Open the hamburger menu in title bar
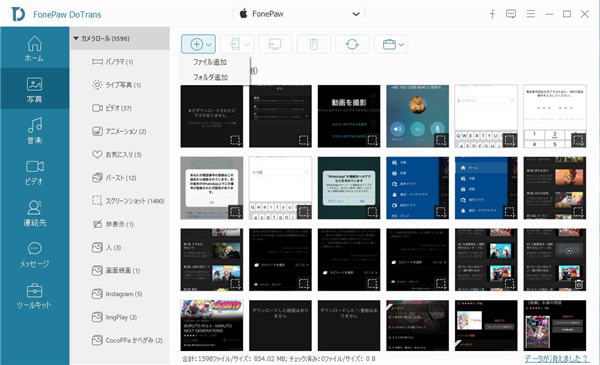The height and width of the screenshot is (365, 600). (x=530, y=14)
